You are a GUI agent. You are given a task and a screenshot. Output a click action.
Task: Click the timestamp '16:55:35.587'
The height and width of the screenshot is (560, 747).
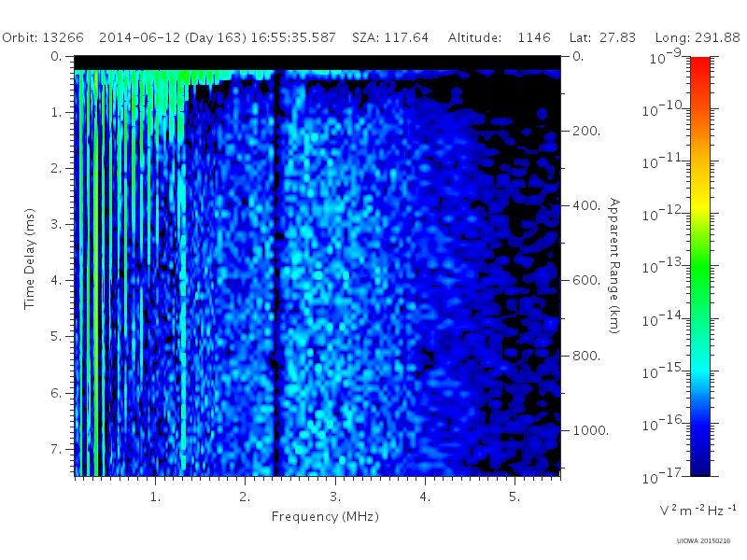click(293, 37)
